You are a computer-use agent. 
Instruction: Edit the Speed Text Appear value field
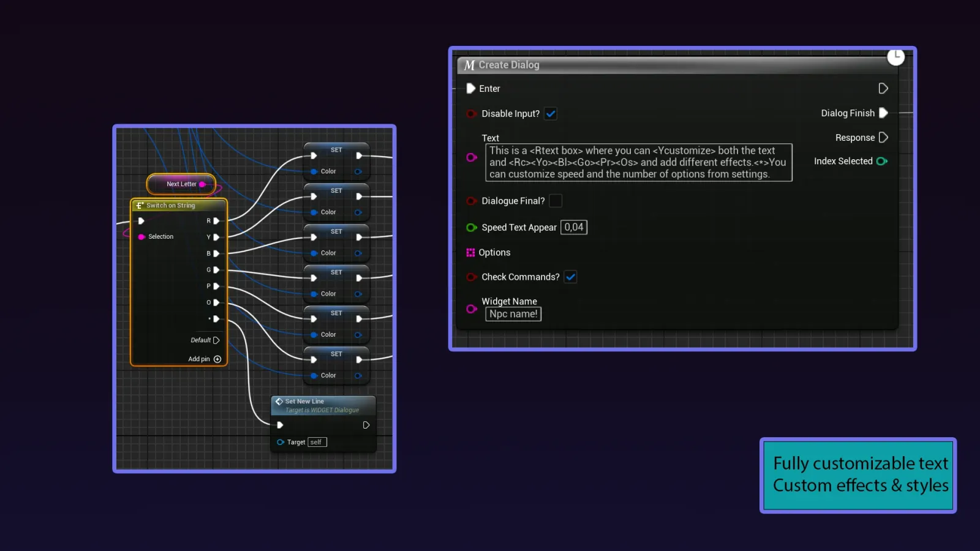tap(574, 227)
